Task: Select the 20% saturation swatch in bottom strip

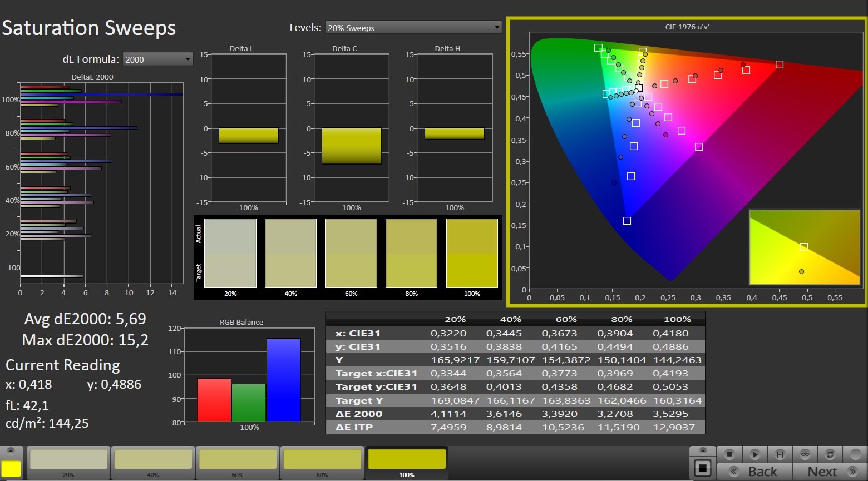Action: [68, 460]
